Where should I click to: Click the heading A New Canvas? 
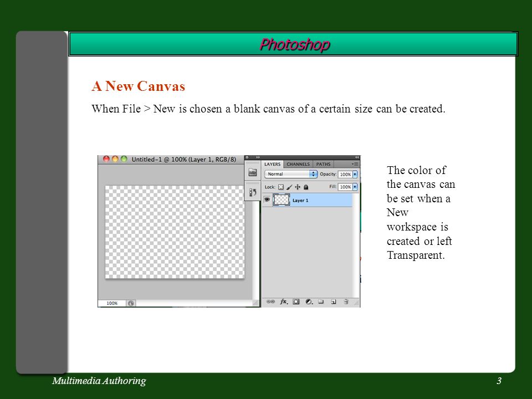(139, 86)
